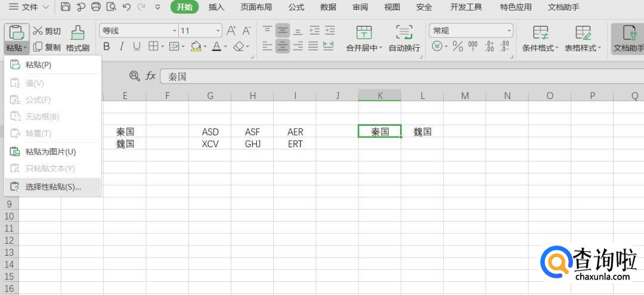Toggle Underline formatting
Viewport: 644px width, 295px height.
(137, 46)
